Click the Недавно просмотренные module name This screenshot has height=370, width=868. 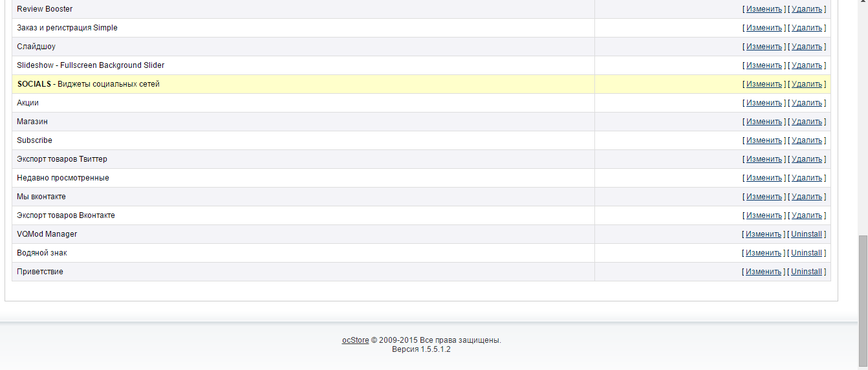click(63, 178)
